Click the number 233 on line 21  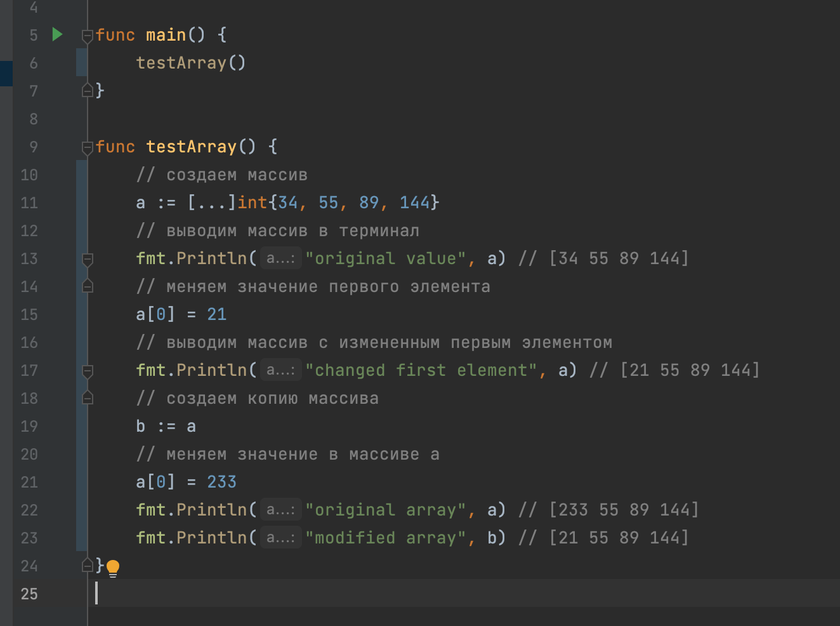[x=221, y=482]
